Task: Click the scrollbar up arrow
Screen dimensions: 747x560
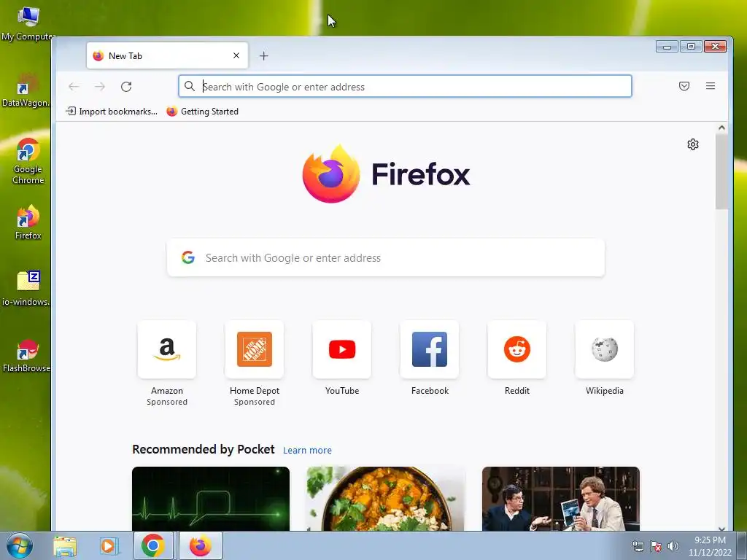Action: point(721,128)
